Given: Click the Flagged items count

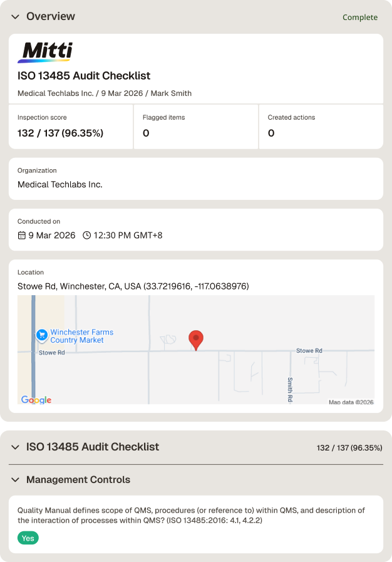Looking at the screenshot, I should pos(146,133).
